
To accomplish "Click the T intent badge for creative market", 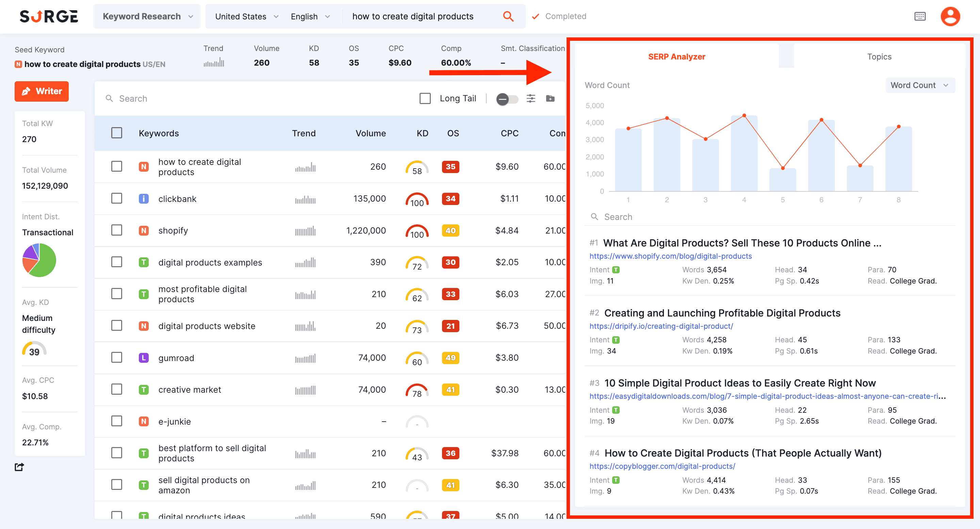I will tap(143, 390).
